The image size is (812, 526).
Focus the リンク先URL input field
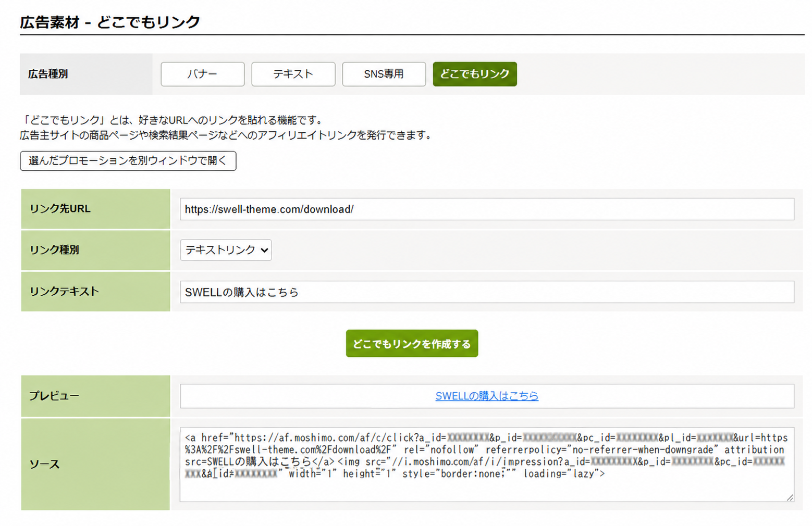(487, 209)
